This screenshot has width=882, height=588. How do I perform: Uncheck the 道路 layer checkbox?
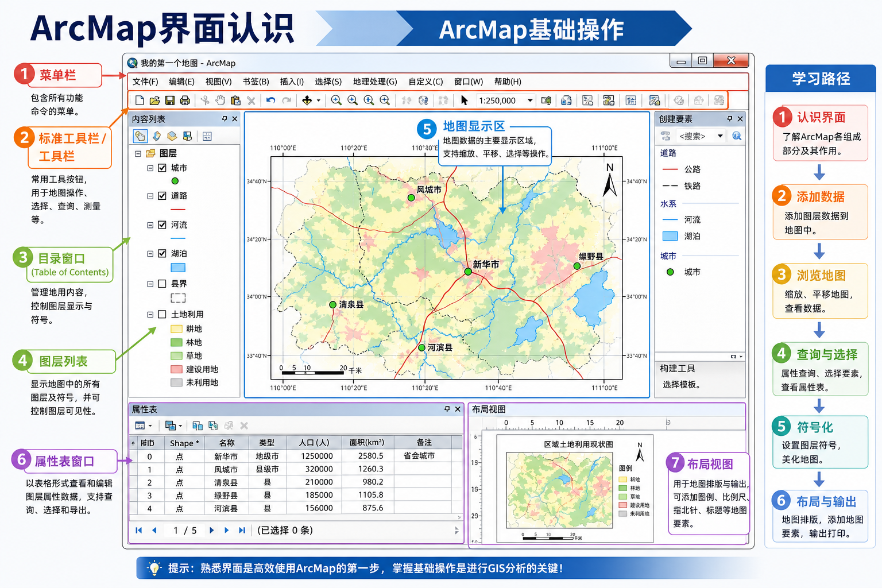tap(163, 196)
